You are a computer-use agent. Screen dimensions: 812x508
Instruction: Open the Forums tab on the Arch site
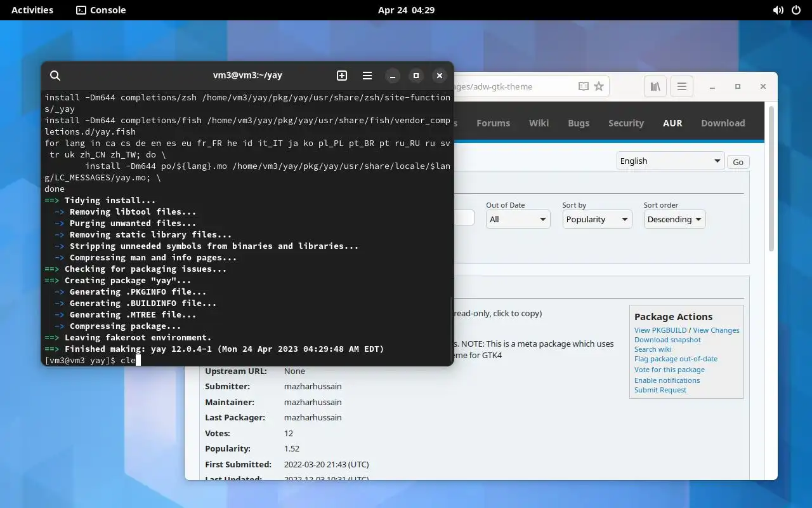[493, 123]
